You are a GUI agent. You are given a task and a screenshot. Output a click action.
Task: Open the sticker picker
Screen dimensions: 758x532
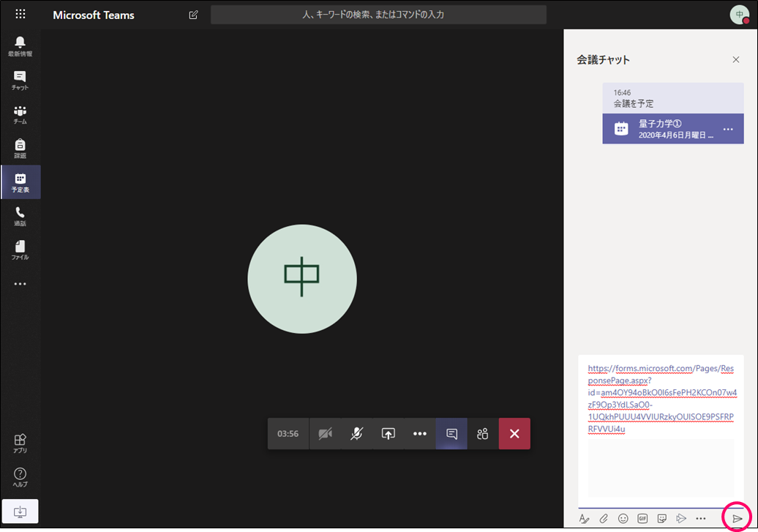662,518
